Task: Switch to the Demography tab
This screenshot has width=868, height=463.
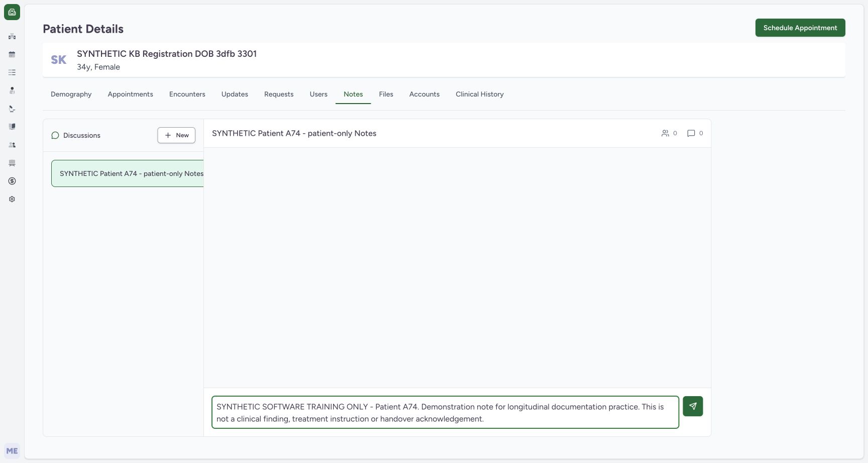Action: pos(71,94)
